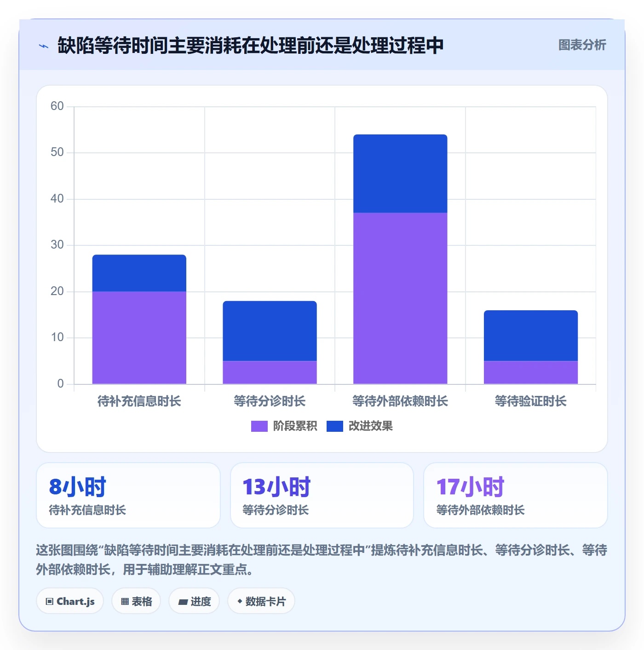The height and width of the screenshot is (650, 644).
Task: Click the lightning icon beside the title
Action: coord(44,46)
